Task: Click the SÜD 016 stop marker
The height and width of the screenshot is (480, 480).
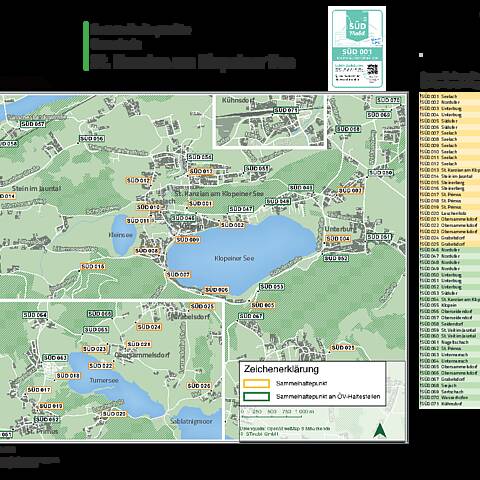Action: coord(93,266)
